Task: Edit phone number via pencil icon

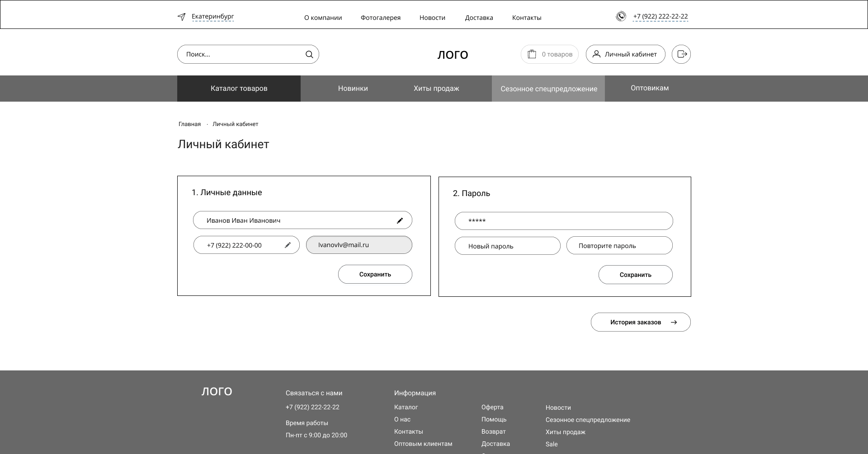Action: coord(288,245)
